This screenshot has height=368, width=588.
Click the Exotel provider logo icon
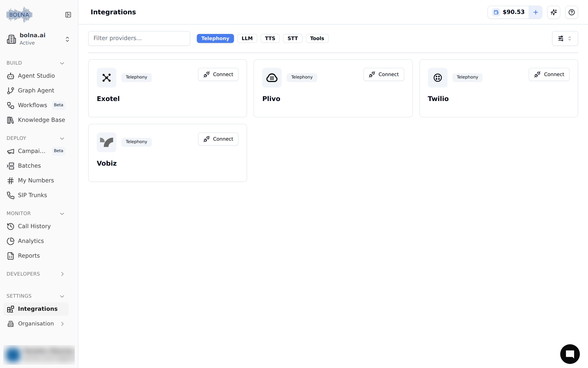106,78
